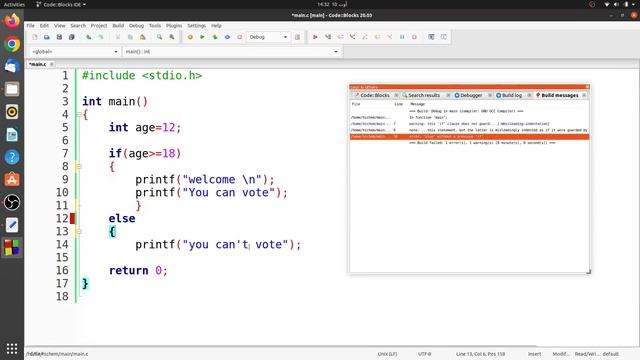Click the Copy toolbar icon
The image size is (640, 360).
click(130, 37)
